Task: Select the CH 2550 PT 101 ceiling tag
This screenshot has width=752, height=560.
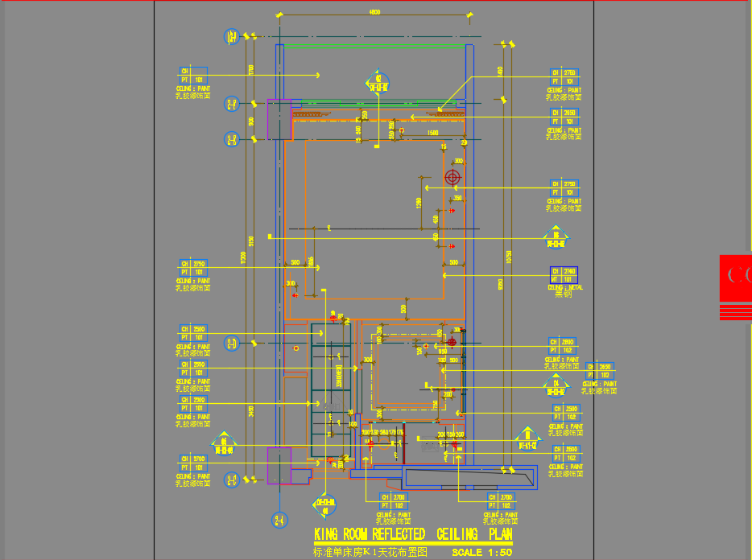Action: pos(193,369)
